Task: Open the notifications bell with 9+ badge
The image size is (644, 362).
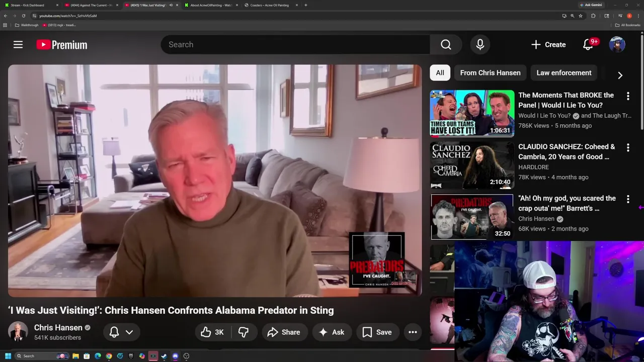Action: pos(588,45)
